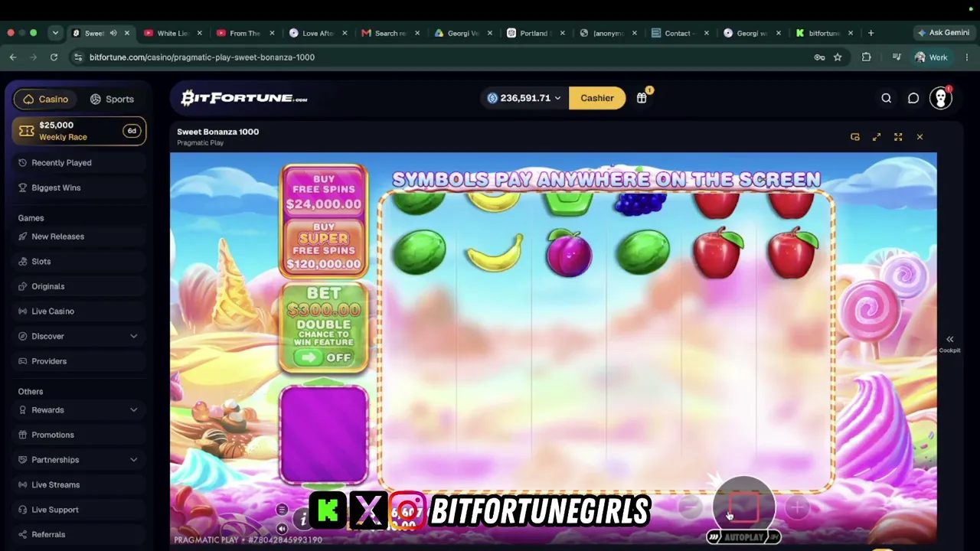Expand the Rewards section

click(x=80, y=410)
